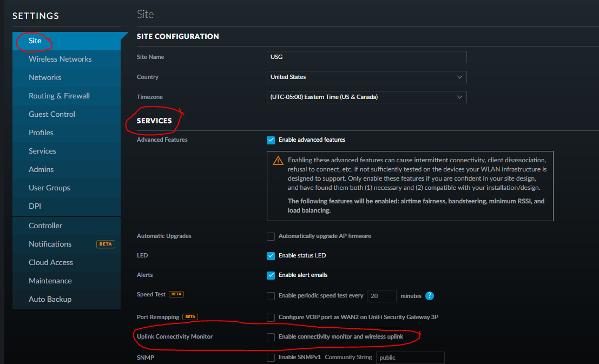Open the Notifications beta settings
This screenshot has height=364, width=599.
tap(50, 244)
